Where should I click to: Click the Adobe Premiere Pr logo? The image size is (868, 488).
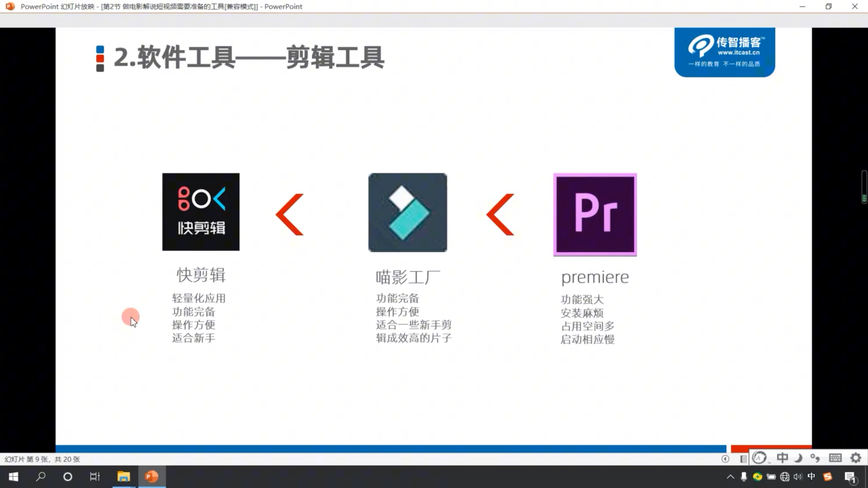tap(595, 215)
